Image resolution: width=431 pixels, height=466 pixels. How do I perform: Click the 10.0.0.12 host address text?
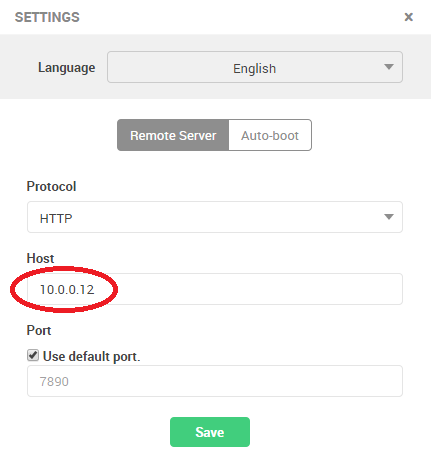tap(67, 289)
